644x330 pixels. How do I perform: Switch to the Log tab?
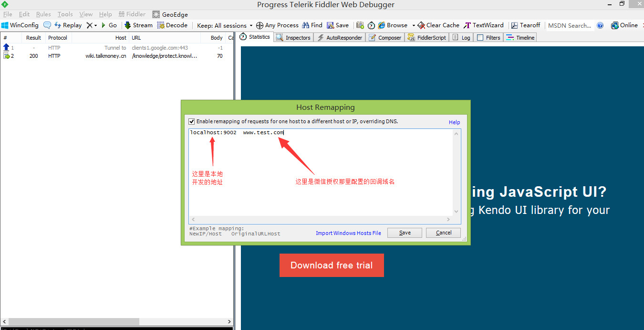[x=461, y=37]
